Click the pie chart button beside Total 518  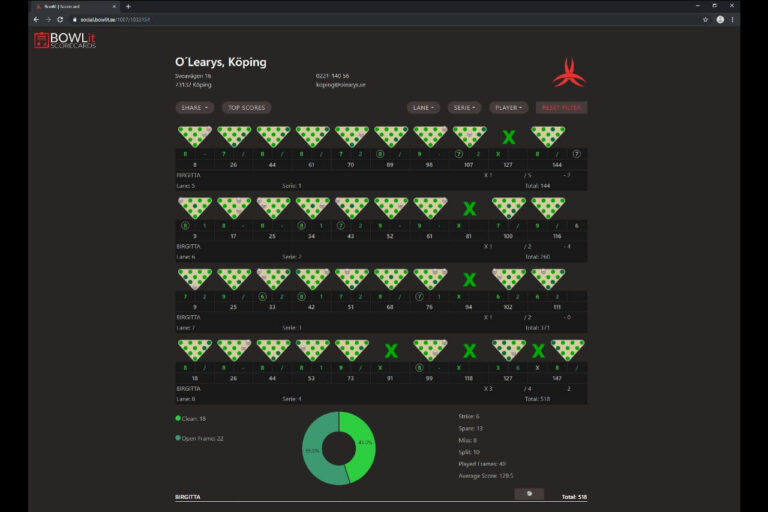tap(529, 493)
